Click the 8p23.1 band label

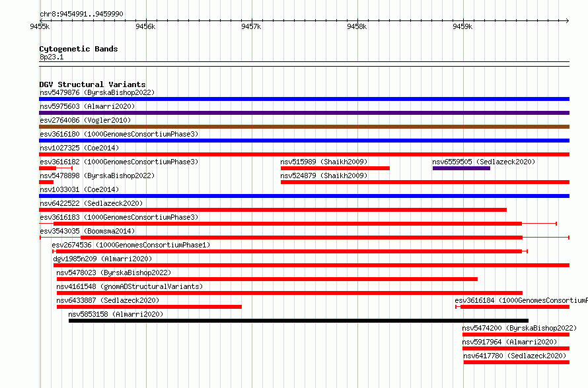click(52, 57)
